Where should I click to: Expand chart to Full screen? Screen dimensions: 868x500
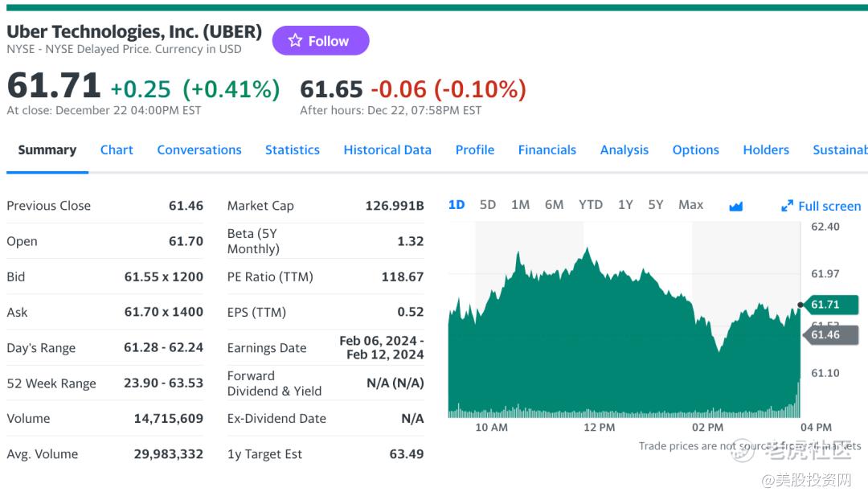[x=821, y=206]
